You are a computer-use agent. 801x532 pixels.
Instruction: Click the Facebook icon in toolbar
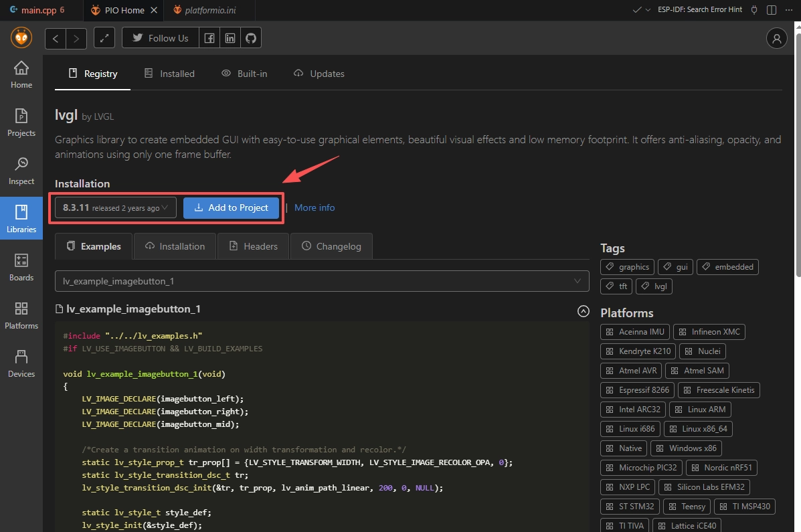click(x=209, y=38)
